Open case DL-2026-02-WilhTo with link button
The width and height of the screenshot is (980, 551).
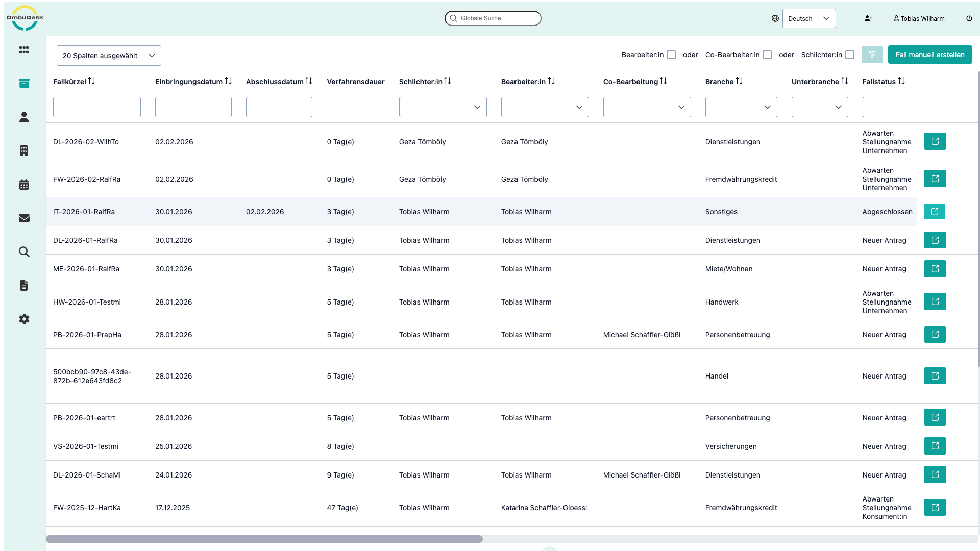(x=935, y=141)
